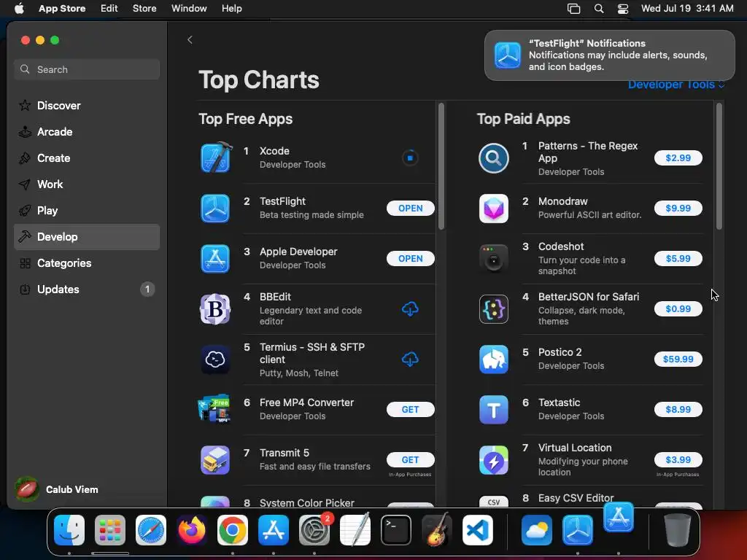Redownload Termius with the cloud icon
Image resolution: width=747 pixels, height=560 pixels.
coord(410,359)
